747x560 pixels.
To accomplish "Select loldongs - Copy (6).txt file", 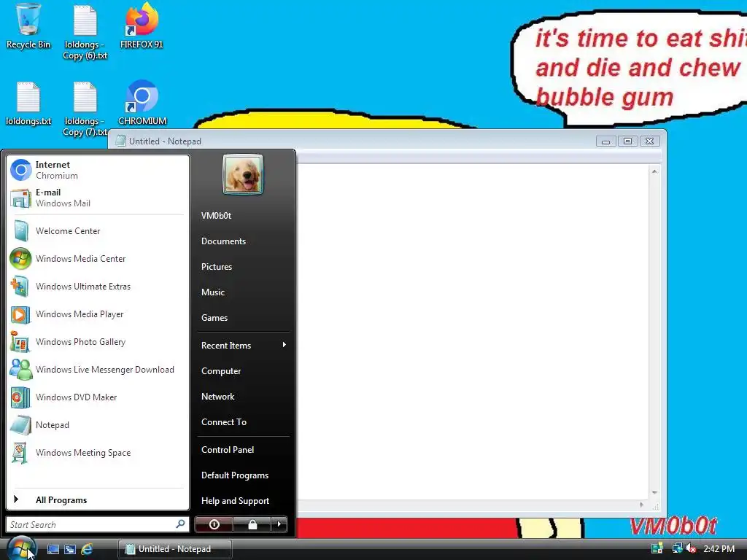I will (85, 32).
